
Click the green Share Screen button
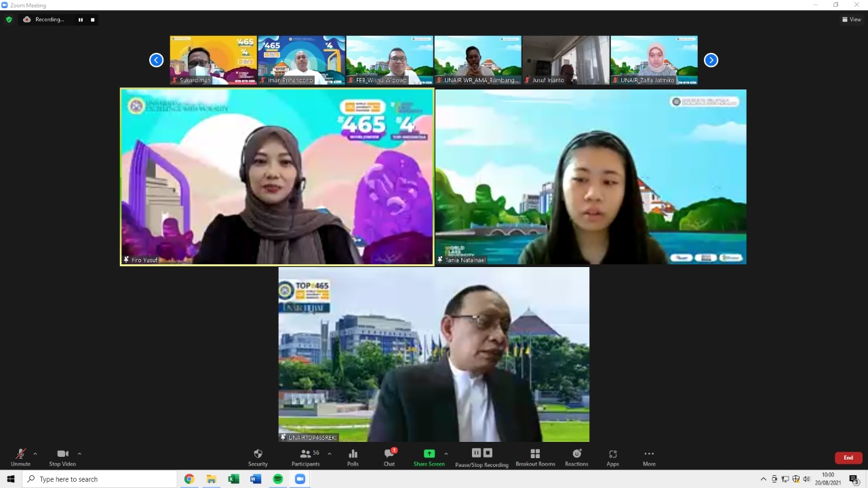click(x=429, y=454)
